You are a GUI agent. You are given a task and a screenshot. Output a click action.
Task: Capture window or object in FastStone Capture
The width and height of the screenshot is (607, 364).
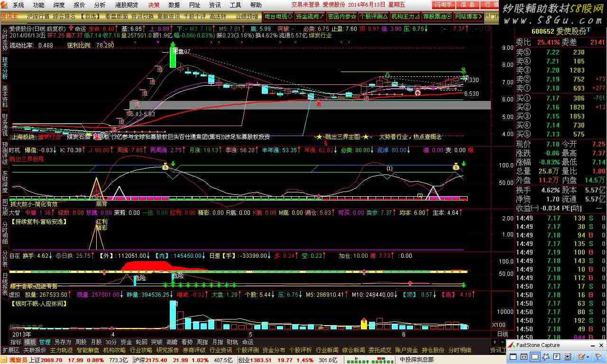pos(524,356)
